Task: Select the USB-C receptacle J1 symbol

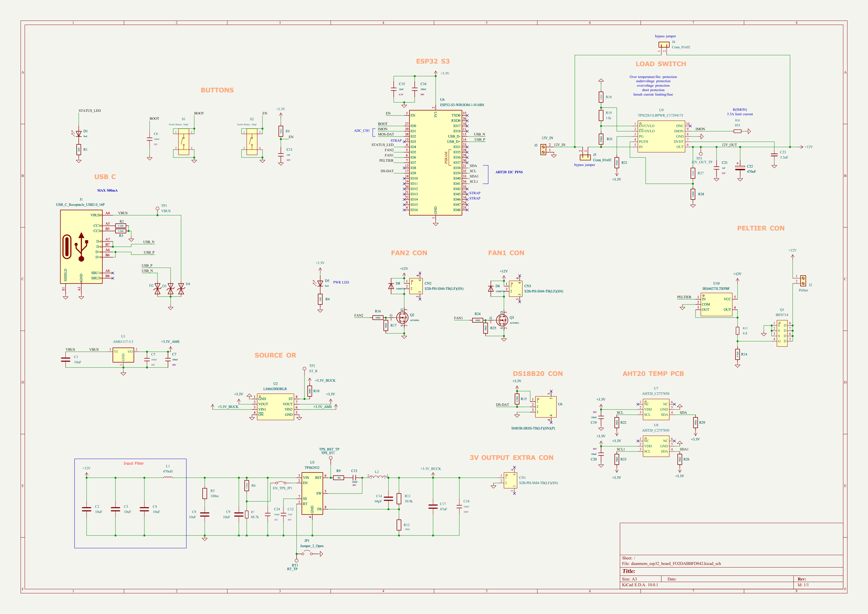Action: 81,246
